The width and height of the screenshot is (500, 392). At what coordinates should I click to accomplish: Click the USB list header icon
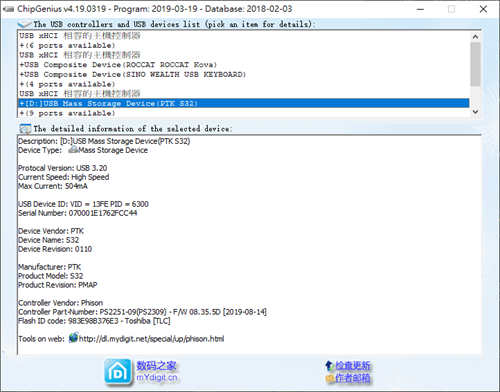24,24
